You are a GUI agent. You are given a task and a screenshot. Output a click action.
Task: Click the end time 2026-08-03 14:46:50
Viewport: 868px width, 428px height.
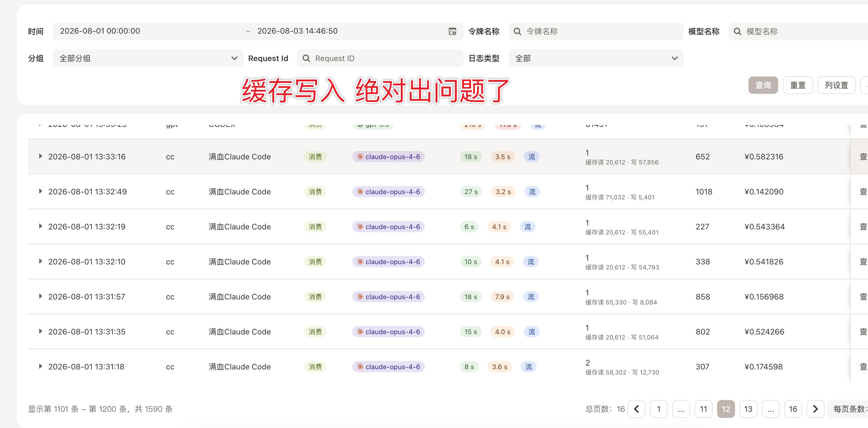pos(297,31)
